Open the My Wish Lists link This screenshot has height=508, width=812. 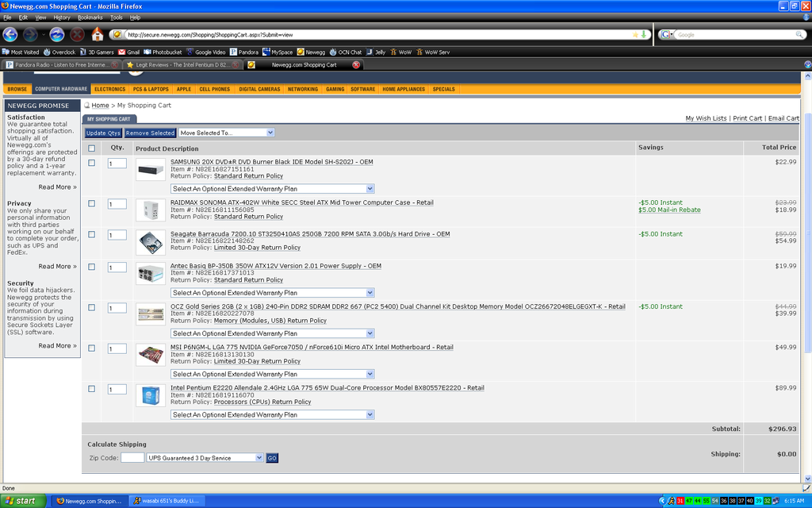(706, 118)
